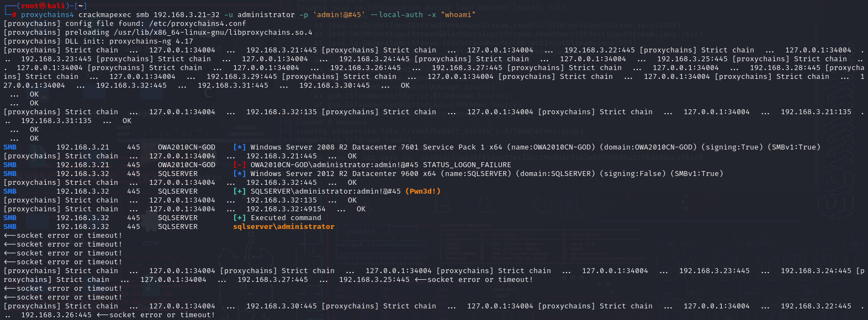Click the '(Pwn3d!)' indicator

[x=422, y=191]
